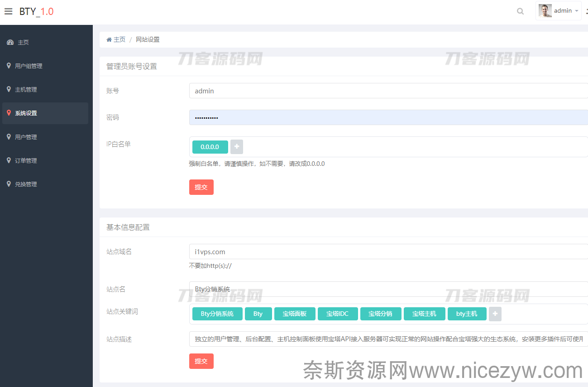This screenshot has width=588, height=387.
Task: Click the 不要加http(s):// hint text
Action: click(210, 266)
